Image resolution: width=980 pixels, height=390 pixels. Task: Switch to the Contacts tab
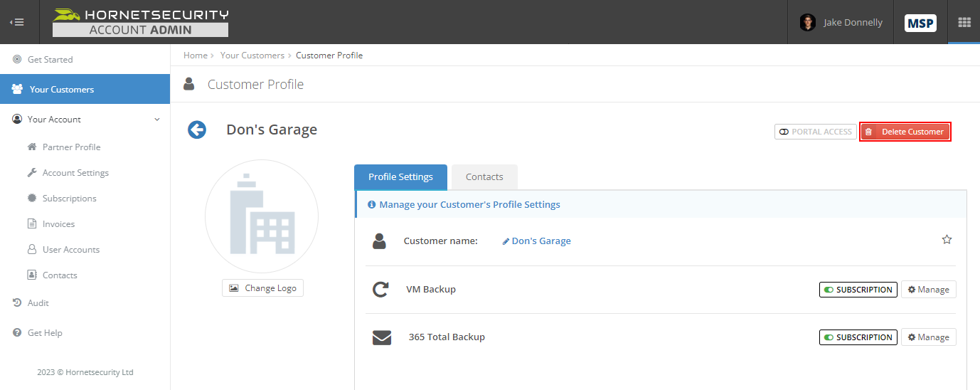click(484, 177)
